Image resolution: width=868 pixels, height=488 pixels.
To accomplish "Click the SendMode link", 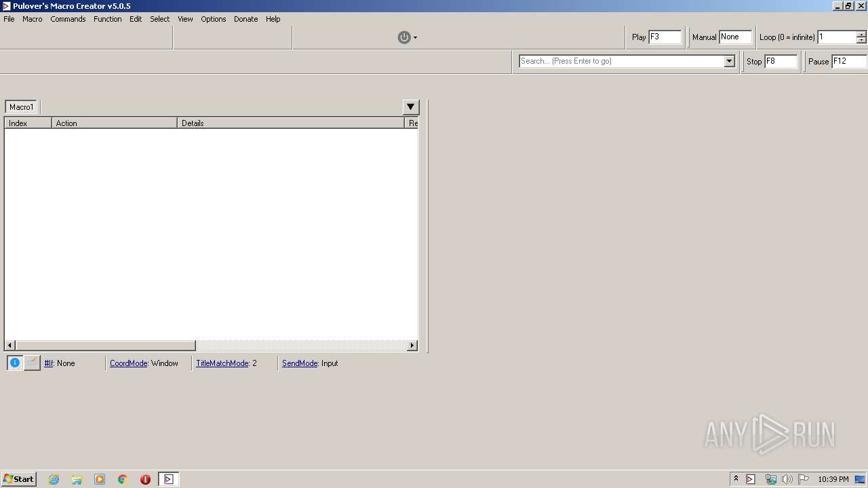I will (x=300, y=363).
